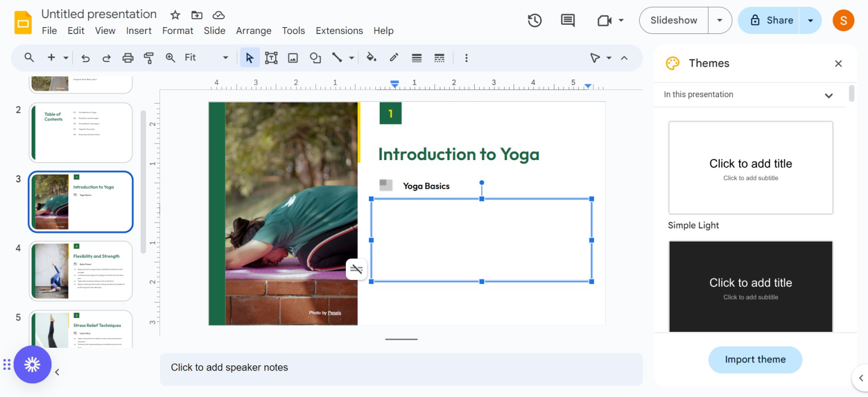Open the Shape tool
Viewport: 868px width, 397px height.
point(315,58)
